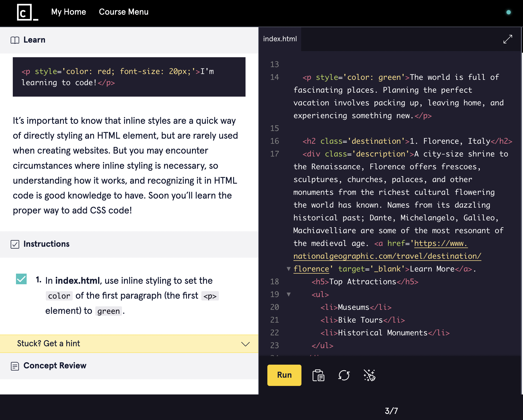Click the Learn book icon
This screenshot has width=523, height=420.
pyautogui.click(x=15, y=40)
